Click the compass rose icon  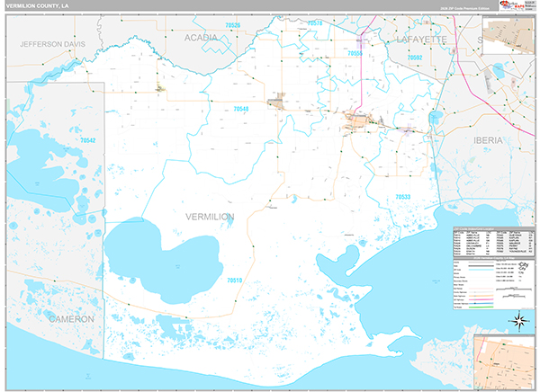(519, 320)
